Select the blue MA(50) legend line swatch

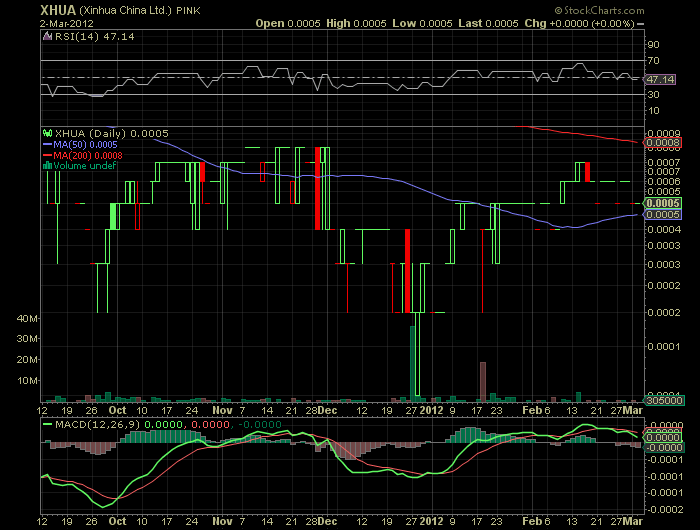[x=47, y=145]
